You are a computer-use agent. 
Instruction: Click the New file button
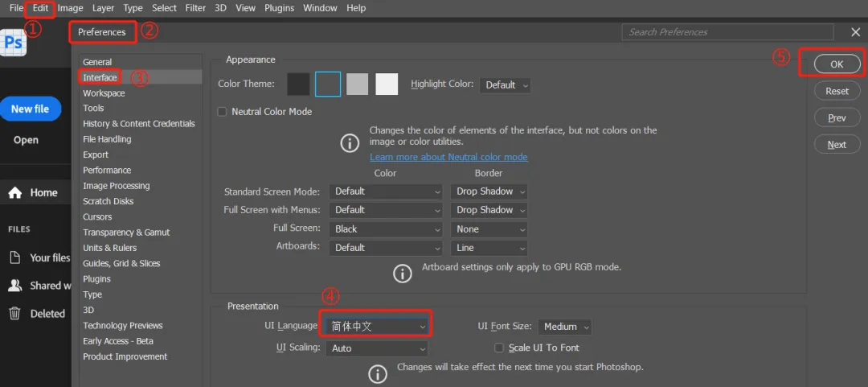[x=30, y=109]
